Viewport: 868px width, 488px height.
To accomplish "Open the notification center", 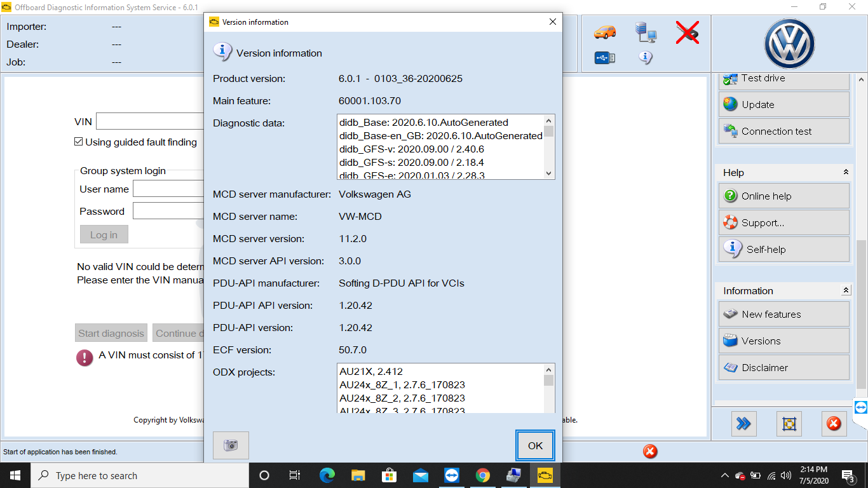I will point(848,475).
